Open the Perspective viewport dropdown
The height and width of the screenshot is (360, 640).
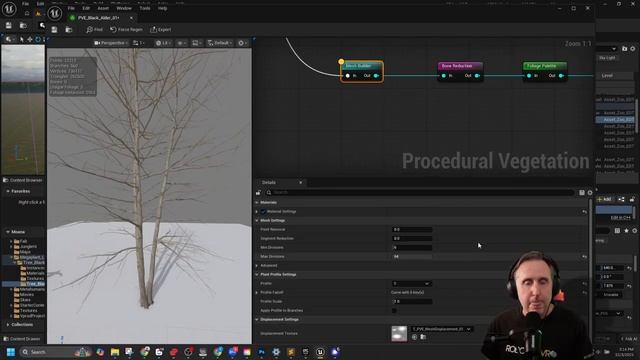(111, 43)
